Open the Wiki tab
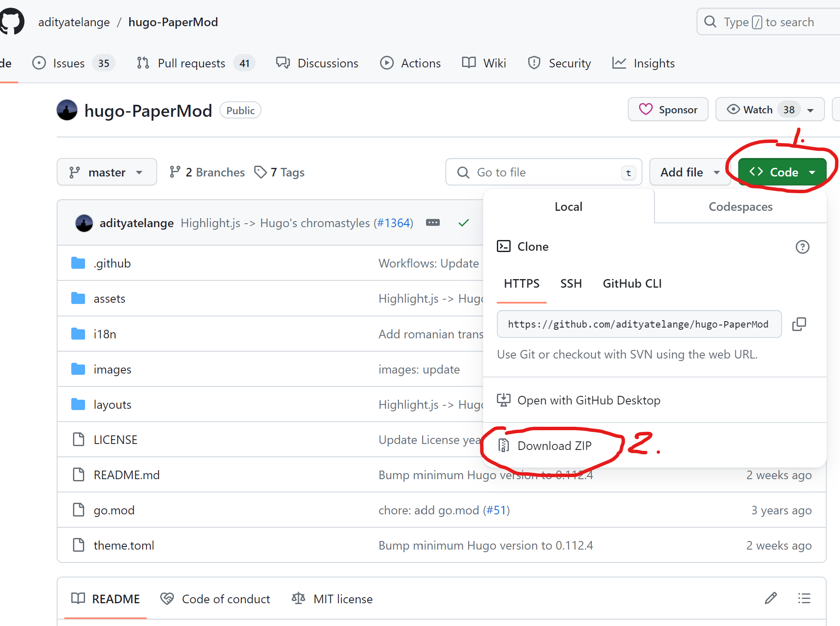The height and width of the screenshot is (626, 840). tap(484, 63)
